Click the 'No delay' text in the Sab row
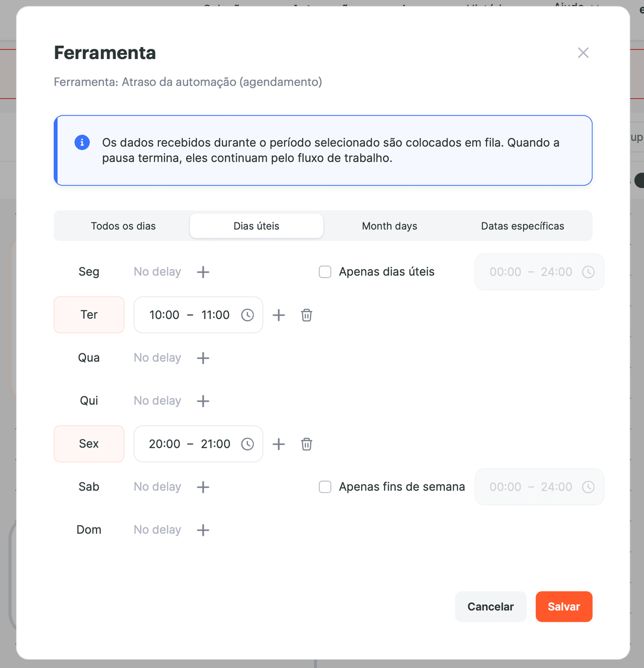Viewport: 644px width, 668px height. coord(157,487)
